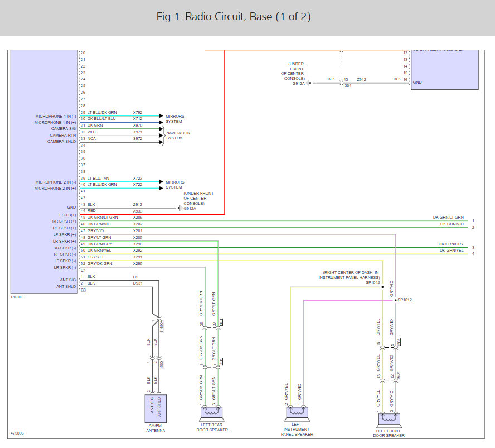Screen dimensions: 495x448
Task: Click the C3 connector label on radio
Action: [83, 290]
